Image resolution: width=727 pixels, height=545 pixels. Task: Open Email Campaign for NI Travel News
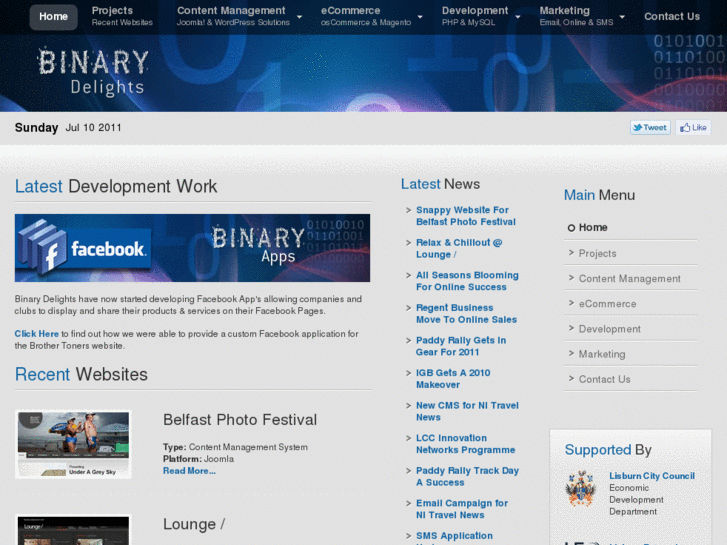(x=462, y=509)
